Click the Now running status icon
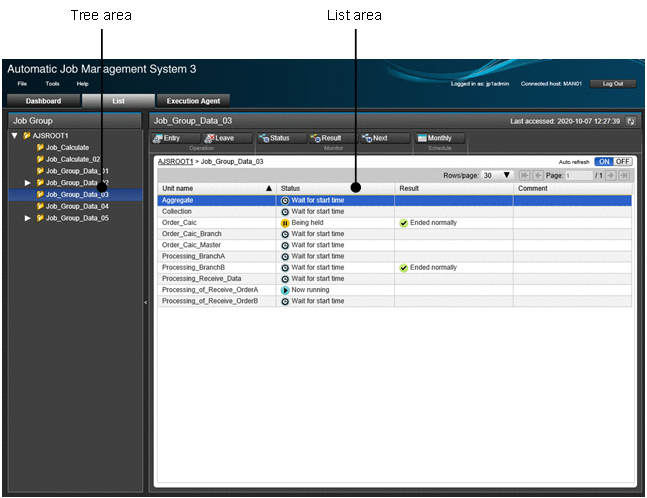 pos(285,290)
